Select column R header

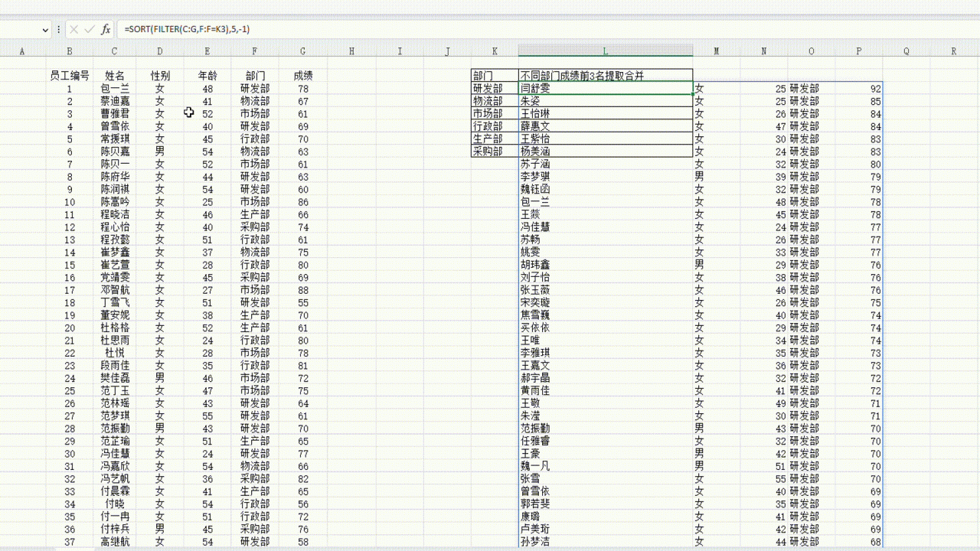954,51
